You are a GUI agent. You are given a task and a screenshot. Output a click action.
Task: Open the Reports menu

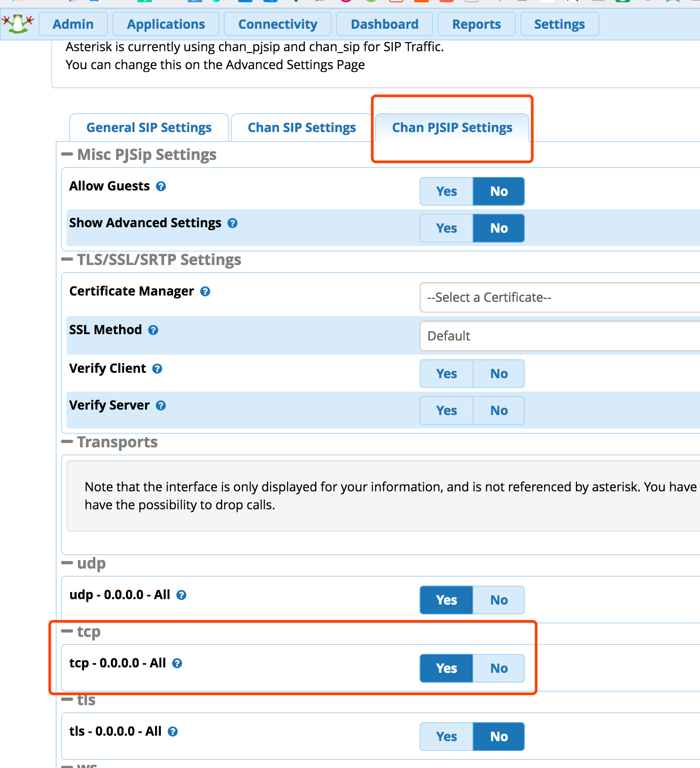[x=476, y=24]
